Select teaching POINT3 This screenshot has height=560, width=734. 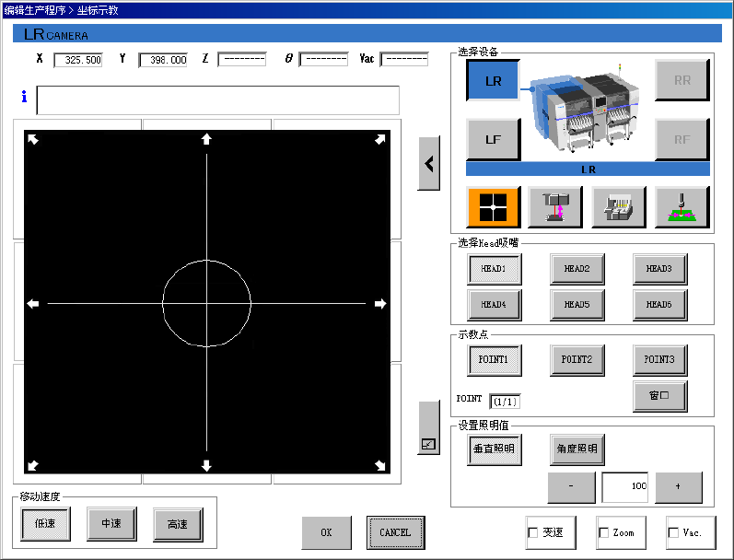[x=659, y=360]
